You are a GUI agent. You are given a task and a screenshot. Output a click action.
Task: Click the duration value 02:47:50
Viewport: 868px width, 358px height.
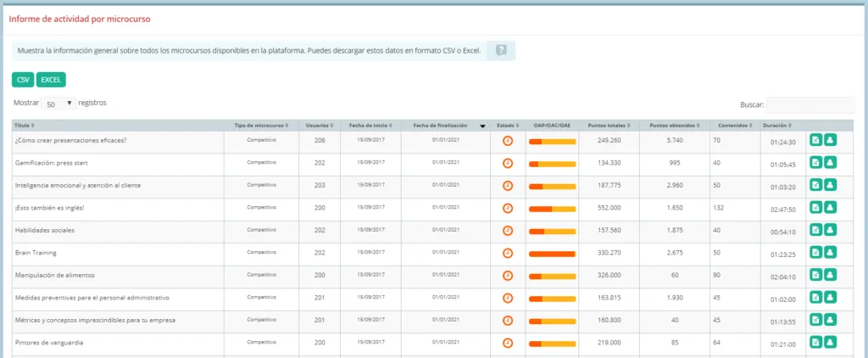point(782,210)
